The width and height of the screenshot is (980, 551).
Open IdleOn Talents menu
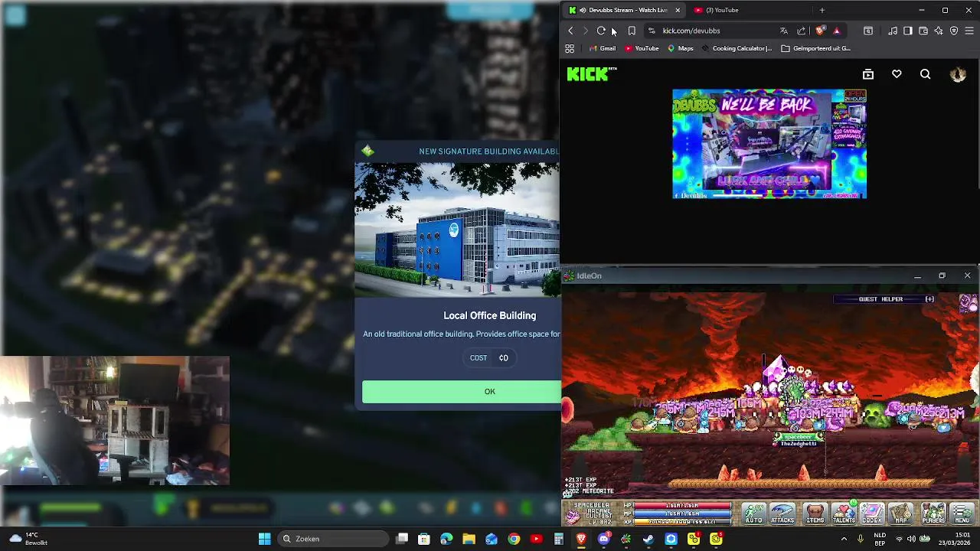844,513
